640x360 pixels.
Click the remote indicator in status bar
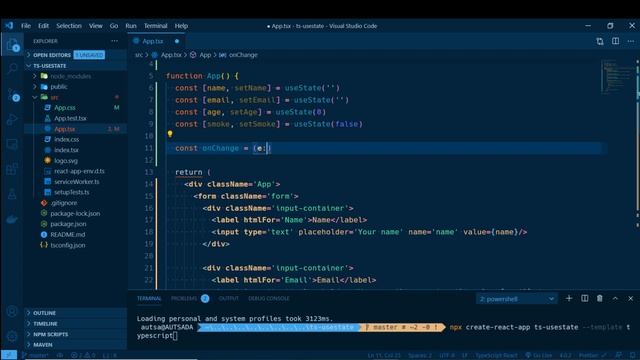(9, 355)
